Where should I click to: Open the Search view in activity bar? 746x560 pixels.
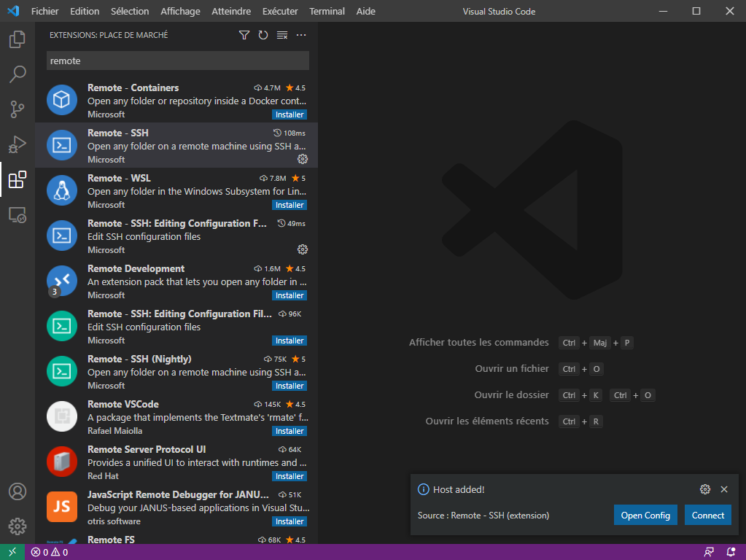tap(18, 74)
